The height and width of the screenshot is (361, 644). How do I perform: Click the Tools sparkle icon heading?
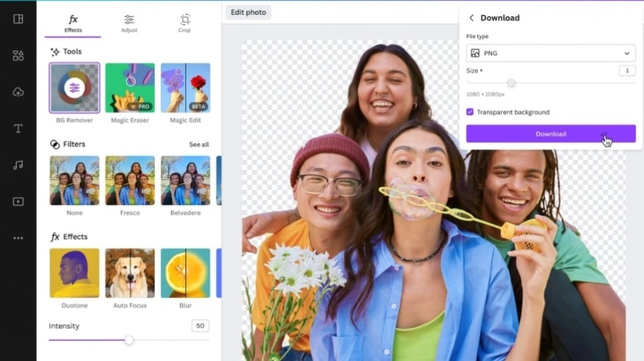pyautogui.click(x=54, y=52)
